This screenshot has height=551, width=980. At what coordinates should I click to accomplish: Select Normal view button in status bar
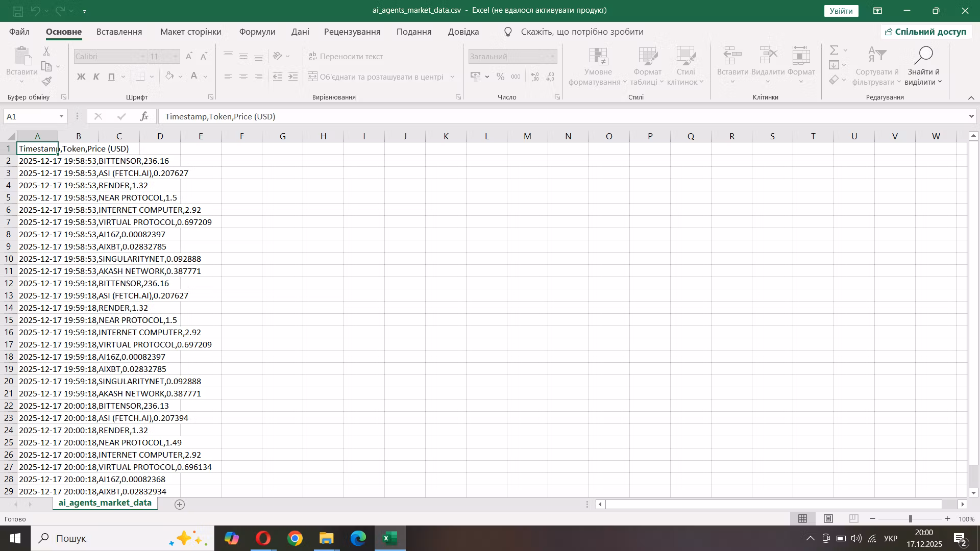(802, 519)
